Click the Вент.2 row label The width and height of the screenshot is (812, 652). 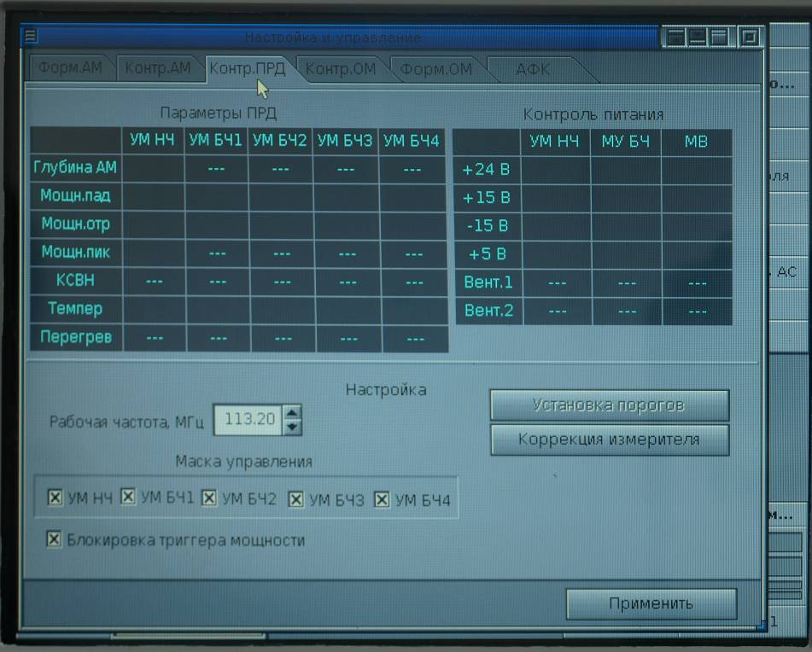tap(489, 311)
